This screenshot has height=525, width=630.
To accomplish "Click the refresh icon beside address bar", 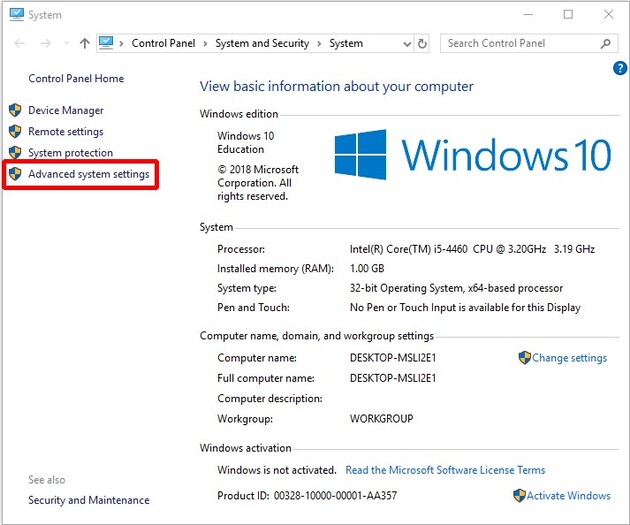I will coord(423,44).
